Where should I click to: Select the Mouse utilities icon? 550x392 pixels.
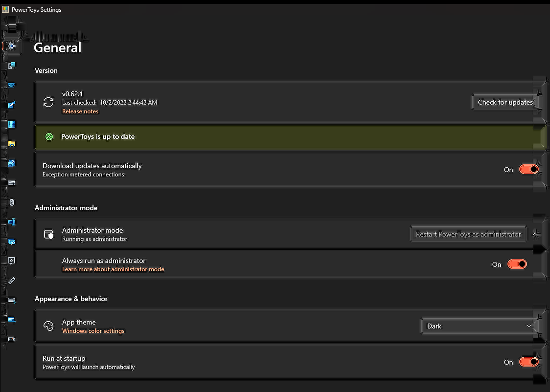tap(11, 202)
